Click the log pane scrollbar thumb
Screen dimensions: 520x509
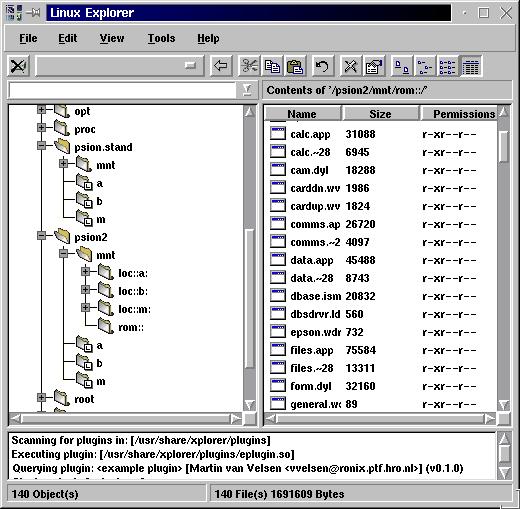(x=504, y=454)
